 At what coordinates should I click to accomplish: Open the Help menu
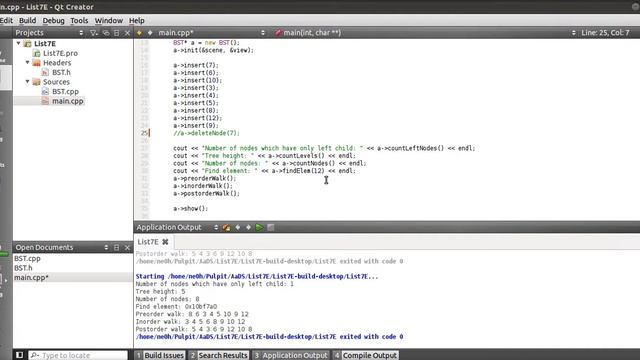137,20
